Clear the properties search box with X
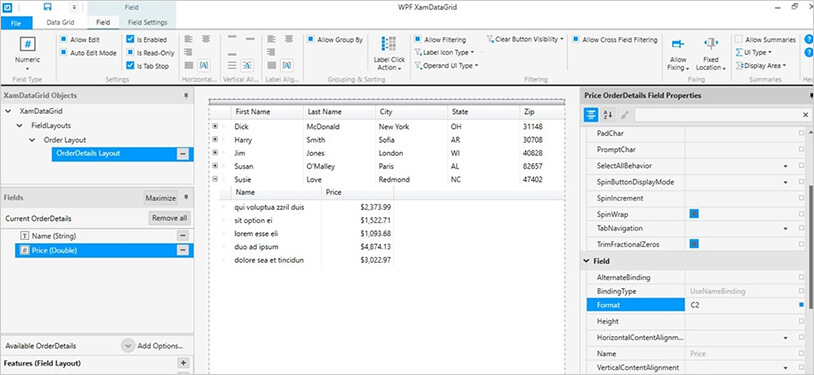Image resolution: width=814 pixels, height=375 pixels. coord(806,115)
